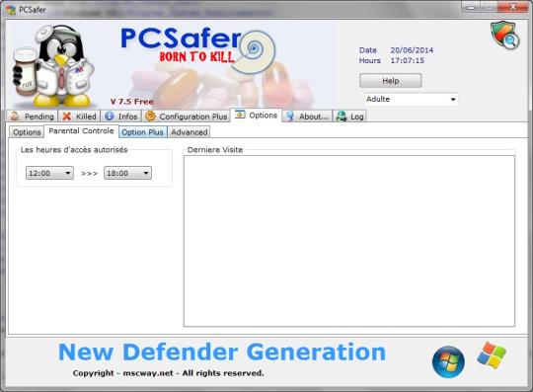Select the Parental Controle sub-tab

(x=81, y=131)
